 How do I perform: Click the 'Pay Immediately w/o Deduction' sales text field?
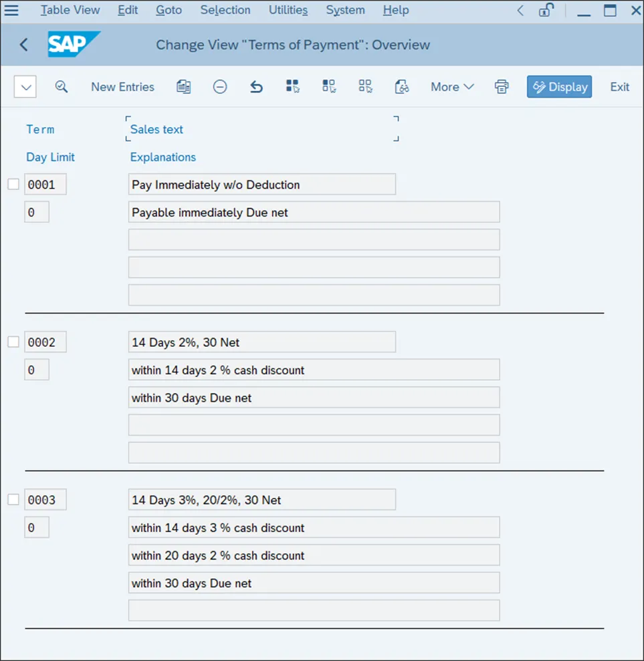[262, 184]
